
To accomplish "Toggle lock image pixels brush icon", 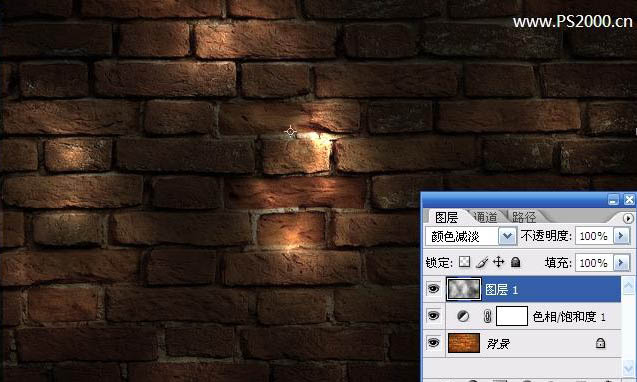I will pyautogui.click(x=482, y=262).
